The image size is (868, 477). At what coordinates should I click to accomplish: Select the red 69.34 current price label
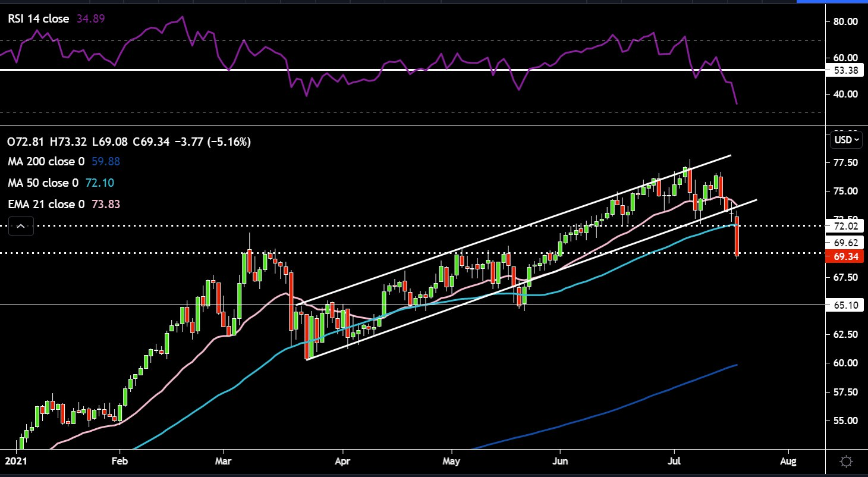pyautogui.click(x=846, y=256)
